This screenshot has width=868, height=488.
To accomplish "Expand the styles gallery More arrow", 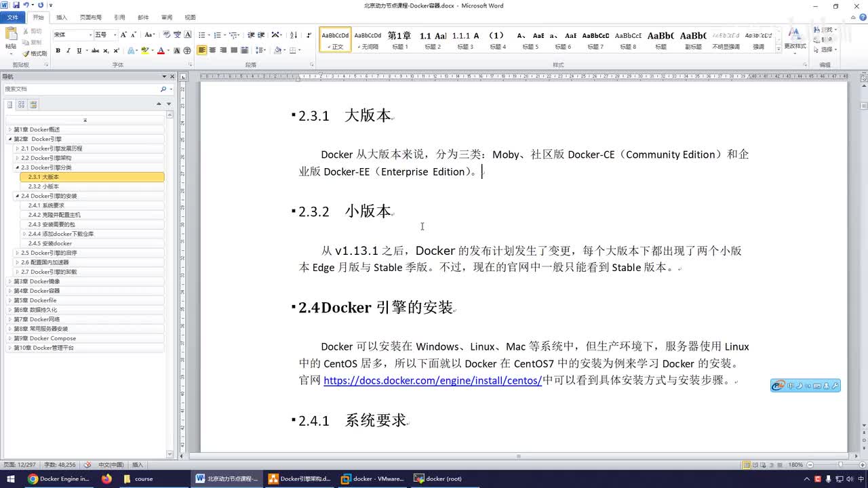I will pyautogui.click(x=778, y=48).
